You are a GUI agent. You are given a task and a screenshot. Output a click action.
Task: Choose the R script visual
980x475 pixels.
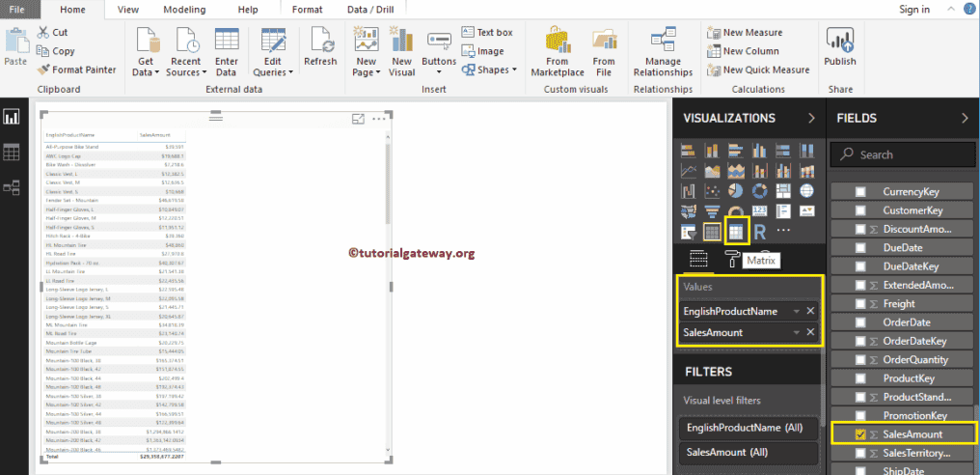(760, 232)
